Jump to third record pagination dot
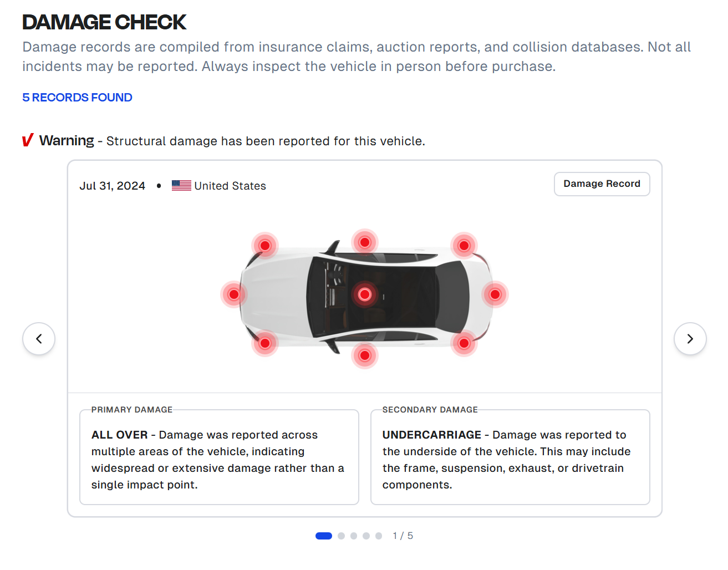This screenshot has height=570, width=728. point(354,536)
